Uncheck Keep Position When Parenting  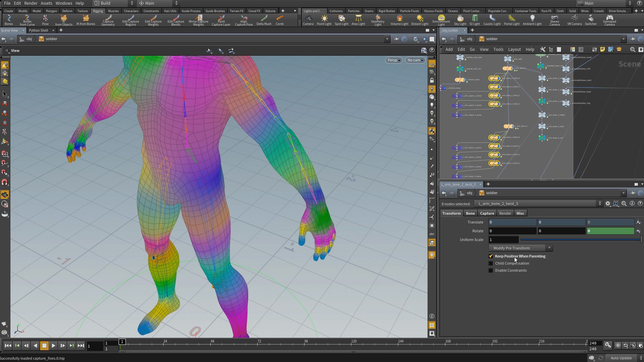491,256
